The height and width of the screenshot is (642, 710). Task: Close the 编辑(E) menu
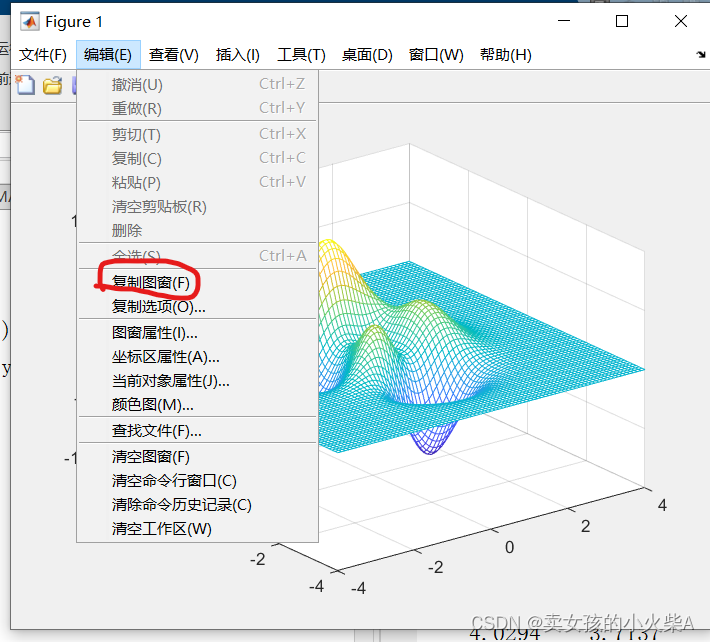coord(108,55)
